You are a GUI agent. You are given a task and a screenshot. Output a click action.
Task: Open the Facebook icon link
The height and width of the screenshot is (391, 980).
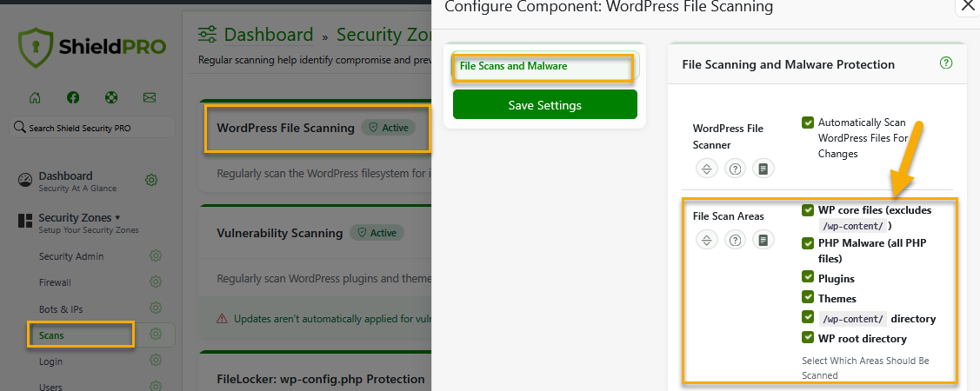pos(73,97)
